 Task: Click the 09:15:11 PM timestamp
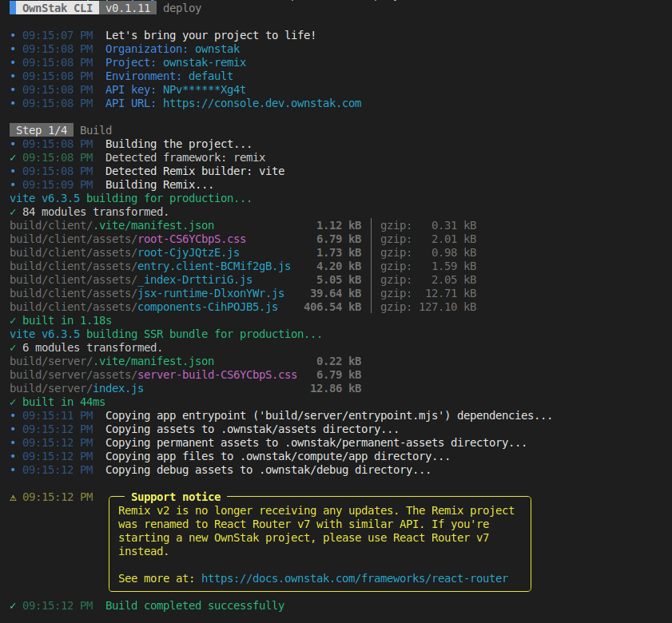click(58, 415)
